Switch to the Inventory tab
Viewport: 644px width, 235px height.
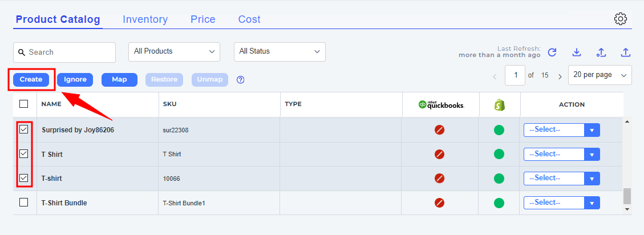point(145,19)
